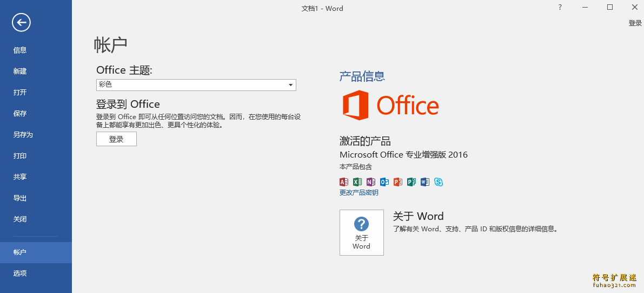Minimize the Word window
The width and height of the screenshot is (644, 293).
[585, 7]
